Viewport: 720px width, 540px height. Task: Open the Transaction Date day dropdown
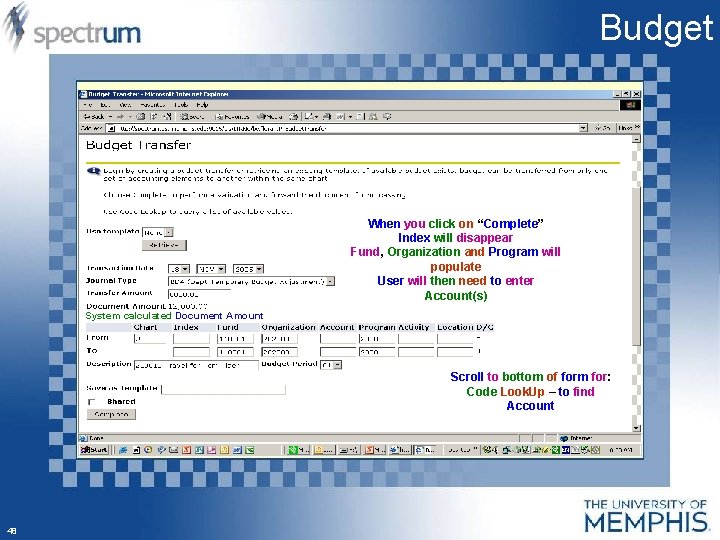[185, 269]
